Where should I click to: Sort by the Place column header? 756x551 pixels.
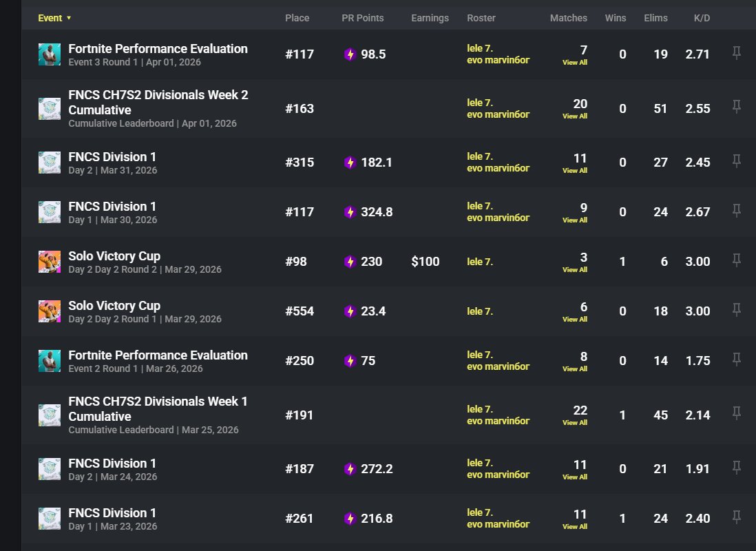pyautogui.click(x=297, y=18)
